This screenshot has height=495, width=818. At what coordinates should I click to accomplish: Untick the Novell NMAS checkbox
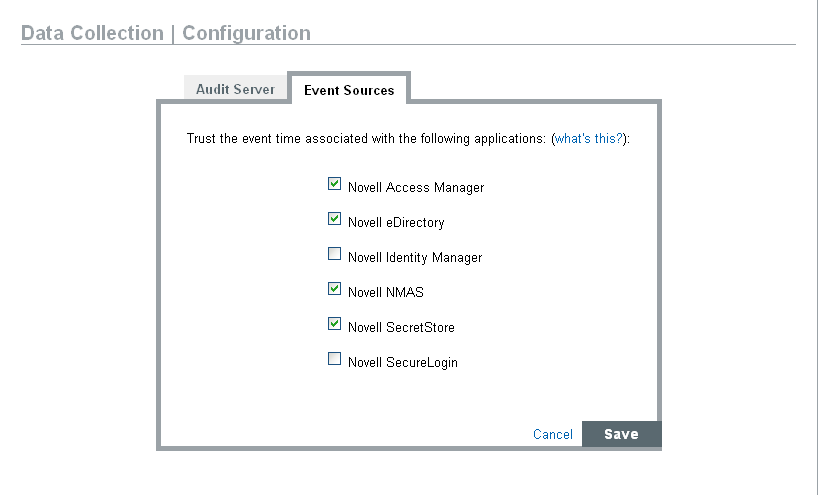pos(334,289)
